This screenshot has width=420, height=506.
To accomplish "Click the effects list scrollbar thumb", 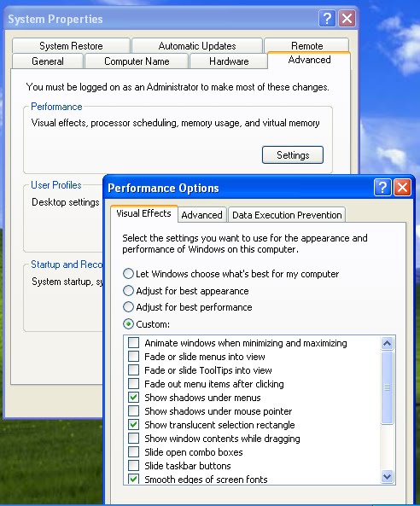I will [x=387, y=387].
